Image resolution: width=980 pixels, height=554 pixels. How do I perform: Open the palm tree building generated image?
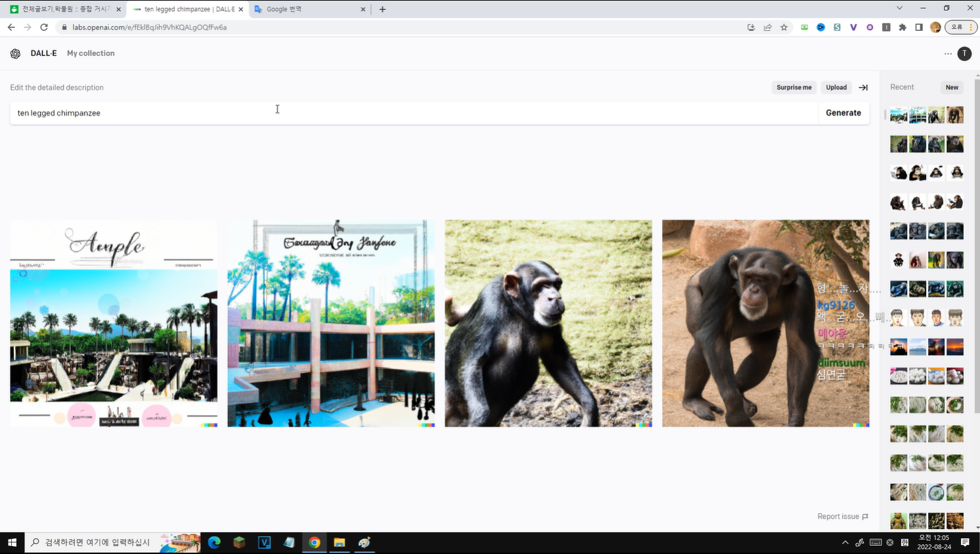(331, 324)
